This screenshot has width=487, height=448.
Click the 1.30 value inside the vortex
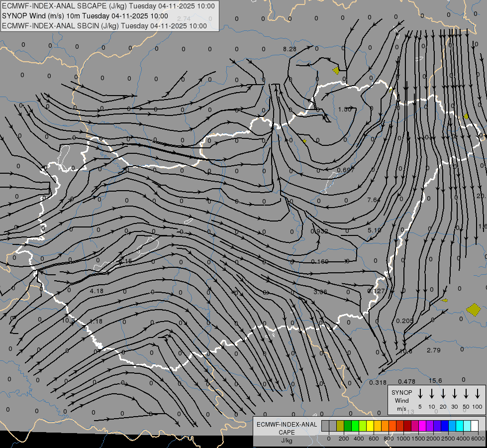(345, 109)
